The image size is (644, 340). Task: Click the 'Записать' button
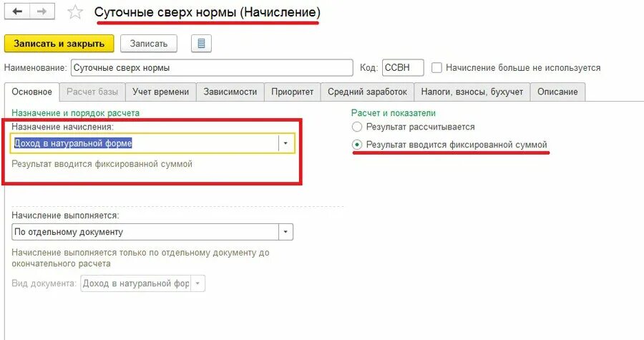[149, 44]
